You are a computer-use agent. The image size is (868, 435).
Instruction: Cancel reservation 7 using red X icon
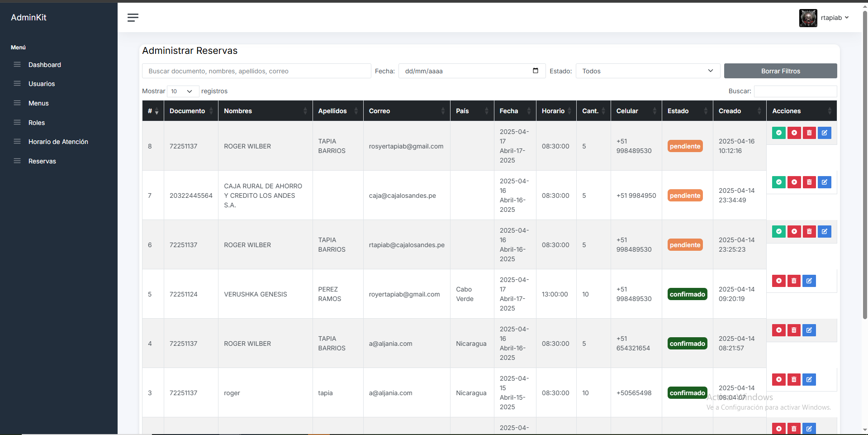(794, 182)
